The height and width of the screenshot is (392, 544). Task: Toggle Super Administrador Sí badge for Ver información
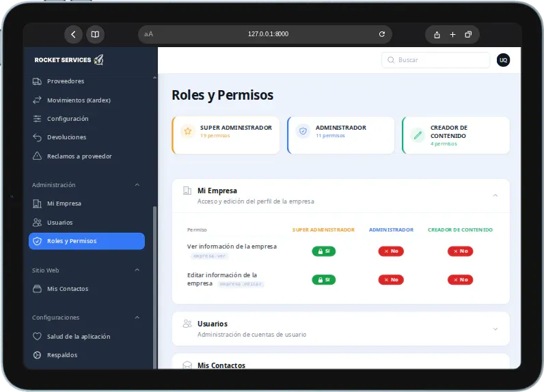(x=323, y=251)
